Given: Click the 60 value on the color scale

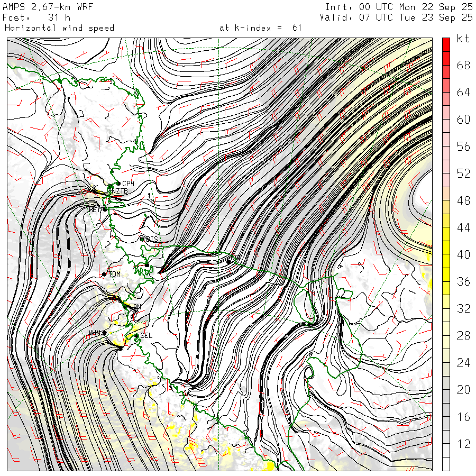Looking at the screenshot, I should pos(463,120).
